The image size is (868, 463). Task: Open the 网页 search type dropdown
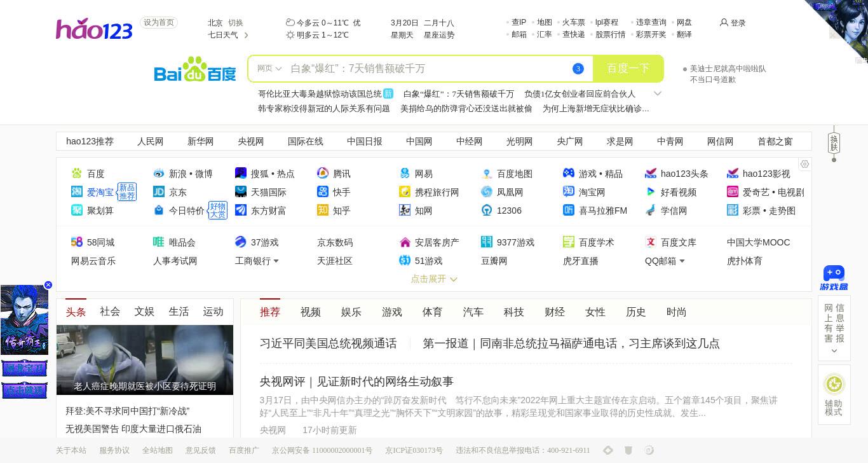click(269, 69)
